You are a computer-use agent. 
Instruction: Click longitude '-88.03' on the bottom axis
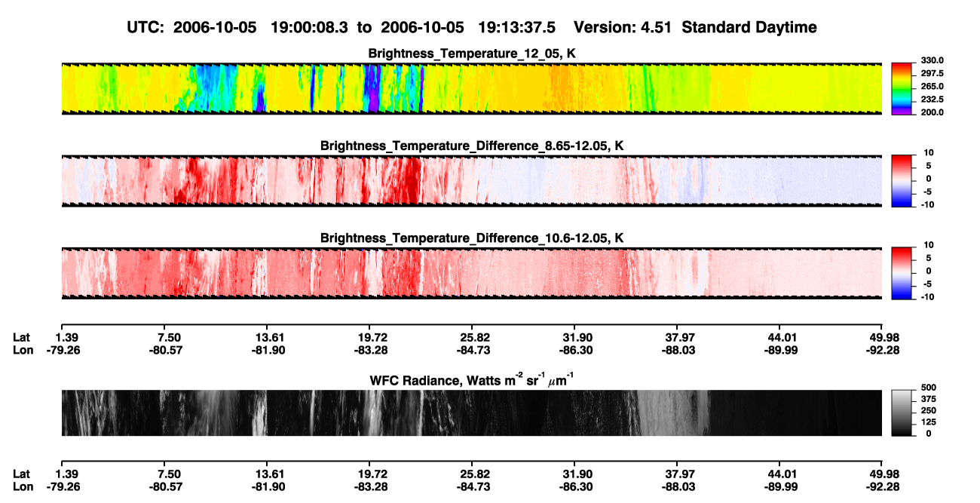[x=677, y=486]
